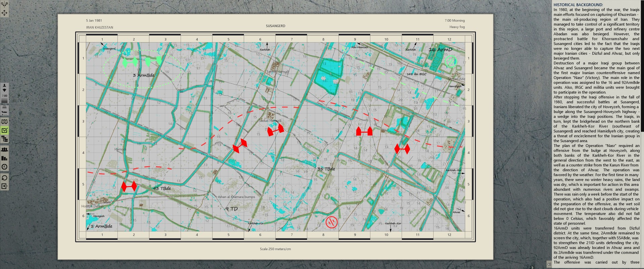Viewport: 644px width, 269px height.
Task: Click the green circled marker near 16 ArmD
Action: pyautogui.click(x=451, y=61)
